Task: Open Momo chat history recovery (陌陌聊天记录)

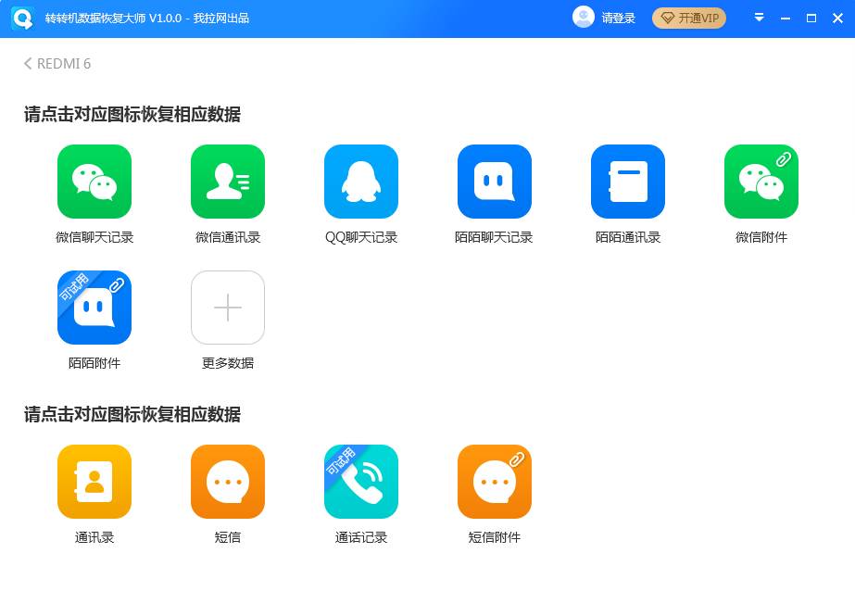Action: click(x=495, y=182)
